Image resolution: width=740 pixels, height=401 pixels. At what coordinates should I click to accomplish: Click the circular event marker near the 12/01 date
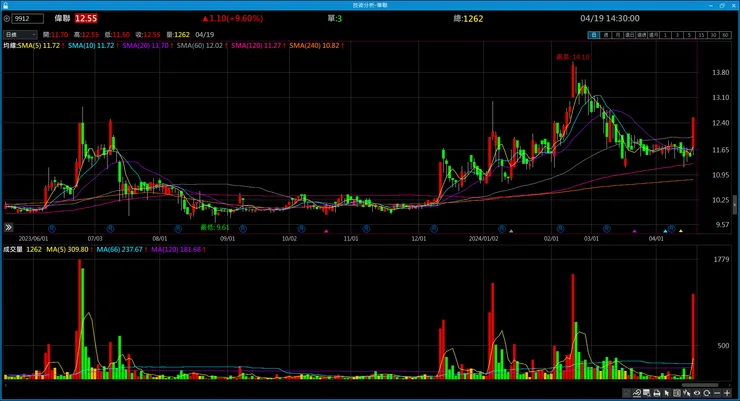[434, 229]
